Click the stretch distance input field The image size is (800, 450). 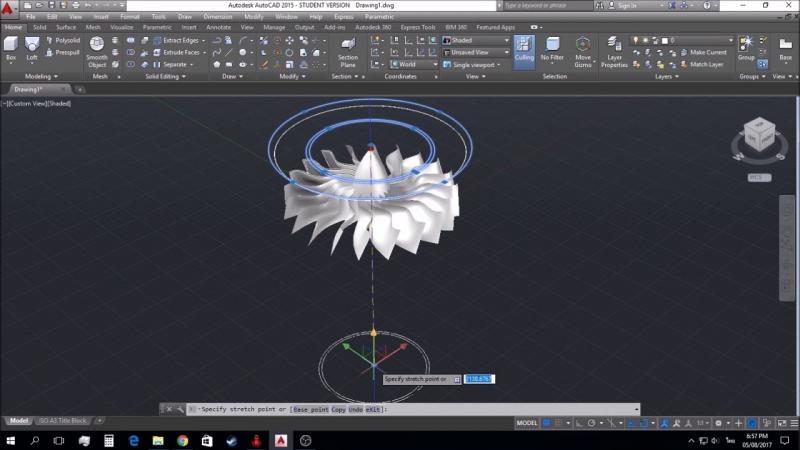479,379
